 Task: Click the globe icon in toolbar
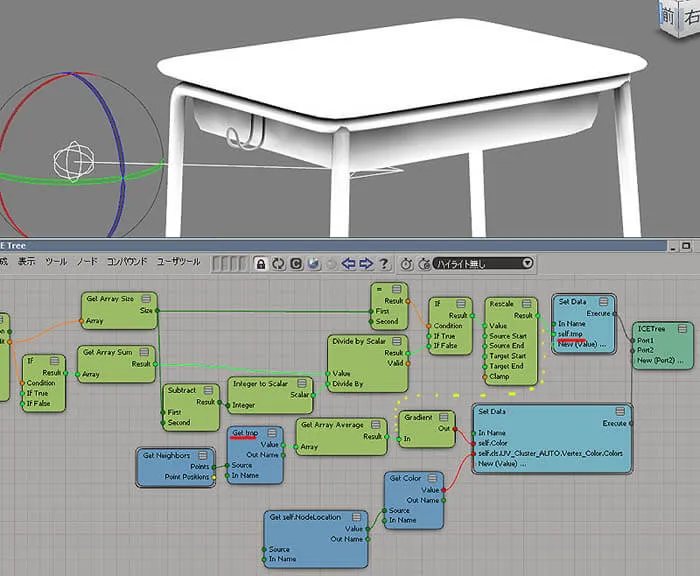tap(314, 264)
